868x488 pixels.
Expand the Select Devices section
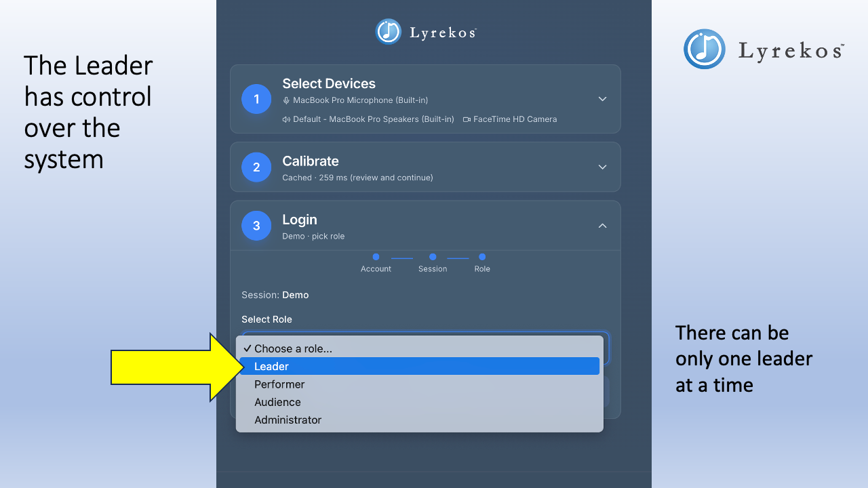pyautogui.click(x=602, y=99)
